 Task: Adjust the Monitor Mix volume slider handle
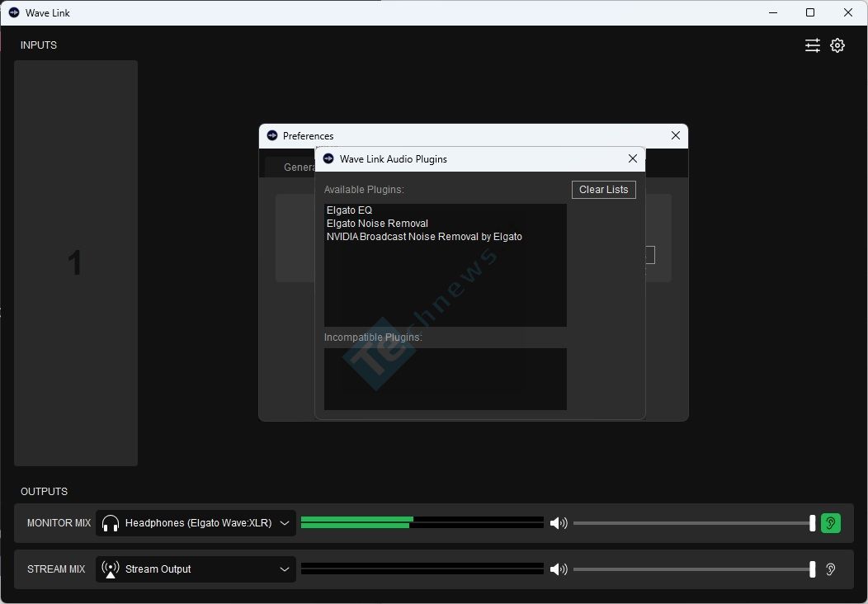pos(812,523)
